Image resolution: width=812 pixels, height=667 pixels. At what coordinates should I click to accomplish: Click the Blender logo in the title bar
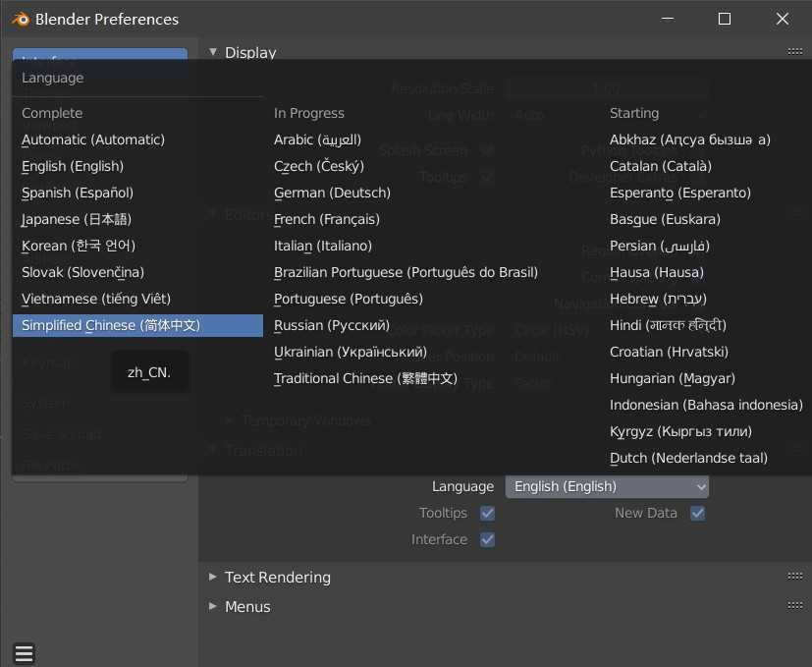pyautogui.click(x=21, y=20)
